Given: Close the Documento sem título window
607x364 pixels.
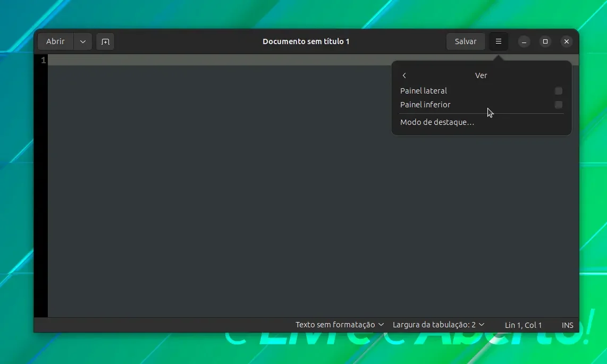Looking at the screenshot, I should pyautogui.click(x=567, y=41).
